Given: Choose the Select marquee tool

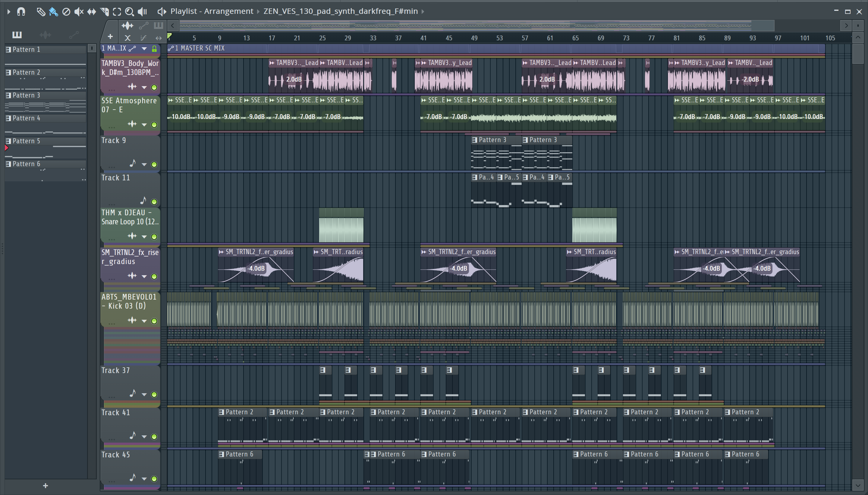Looking at the screenshot, I should [x=117, y=11].
